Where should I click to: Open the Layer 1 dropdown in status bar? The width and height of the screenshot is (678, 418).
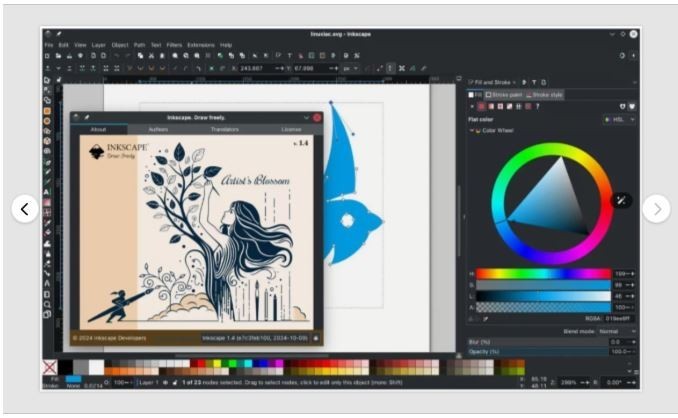click(x=149, y=383)
